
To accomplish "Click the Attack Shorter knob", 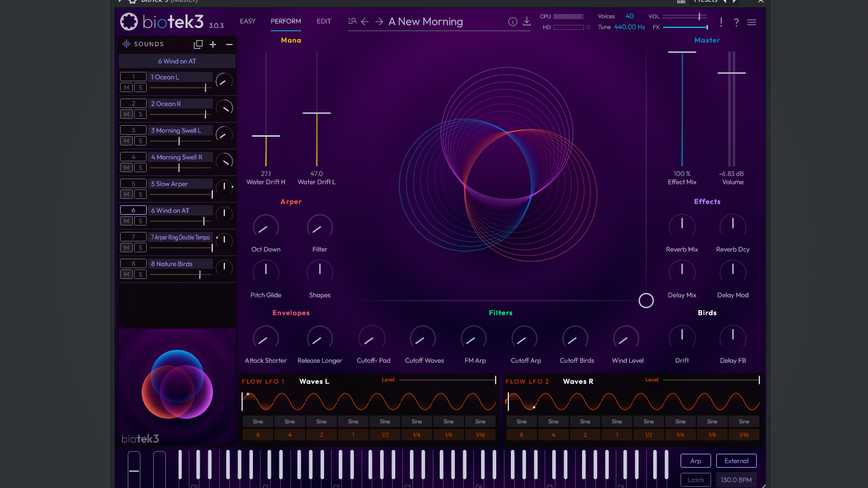I will coord(266,339).
